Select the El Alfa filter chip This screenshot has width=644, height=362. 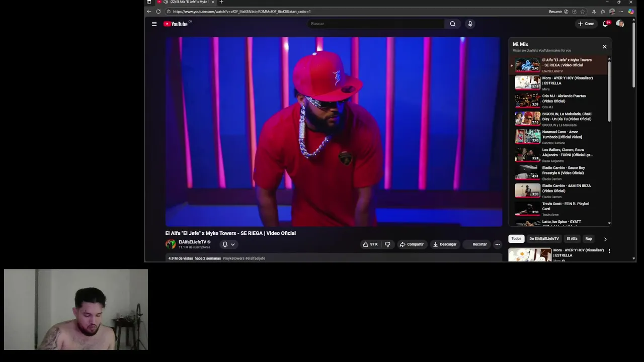[572, 239]
